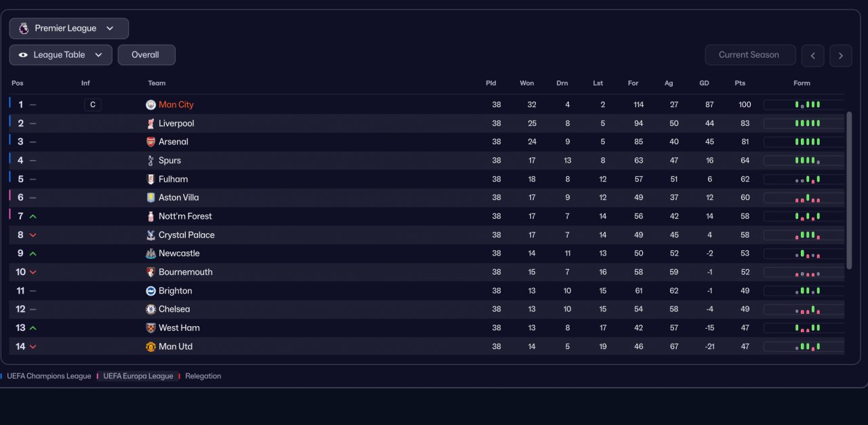Click the Current Season button
The width and height of the screenshot is (868, 425).
749,55
